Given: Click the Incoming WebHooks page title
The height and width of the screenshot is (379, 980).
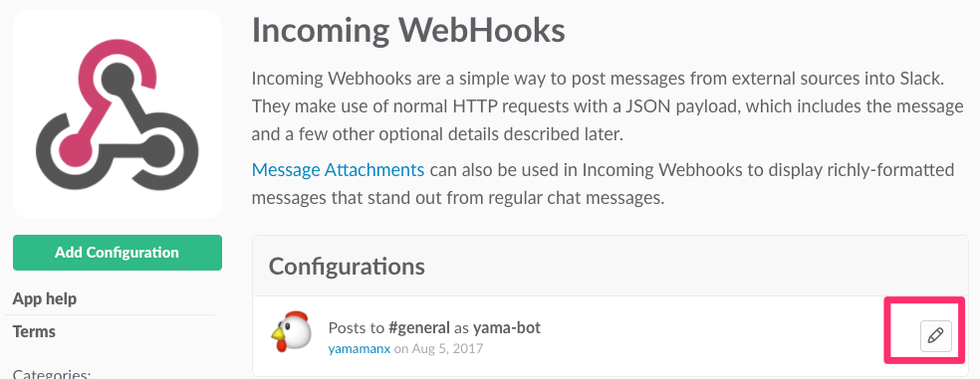Looking at the screenshot, I should (408, 30).
